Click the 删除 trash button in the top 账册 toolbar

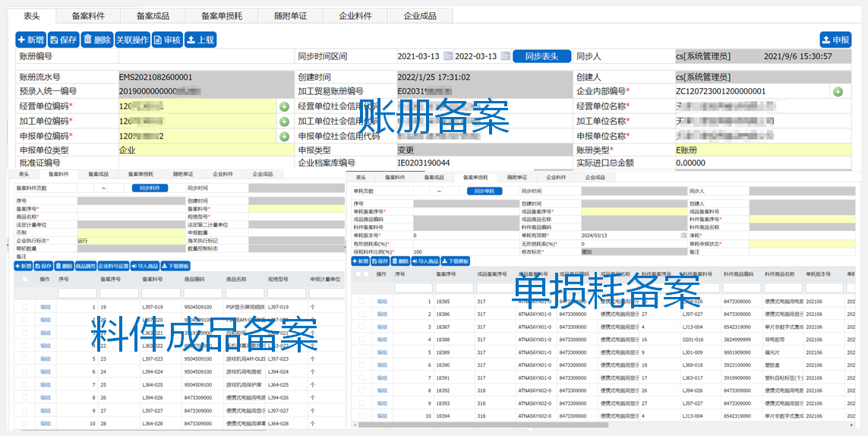(x=97, y=39)
